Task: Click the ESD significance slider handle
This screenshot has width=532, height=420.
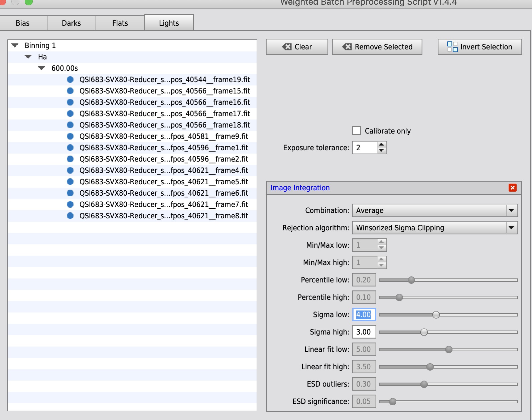Action: [x=393, y=401]
